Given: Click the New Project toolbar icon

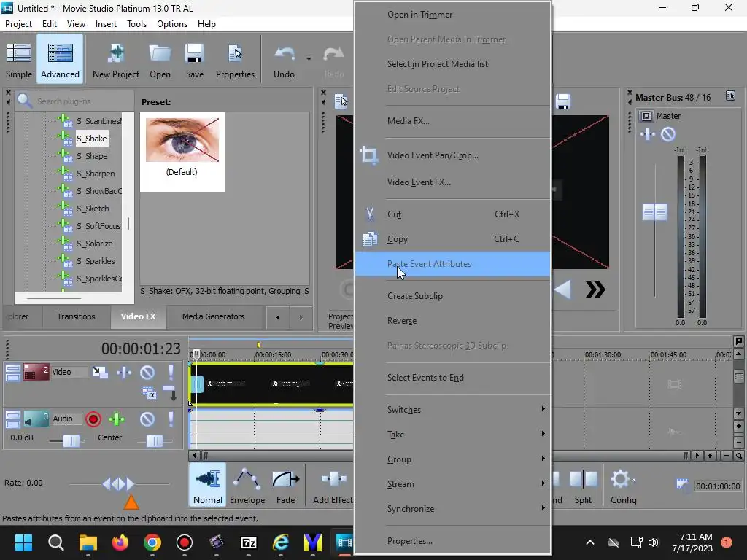Looking at the screenshot, I should (116, 60).
